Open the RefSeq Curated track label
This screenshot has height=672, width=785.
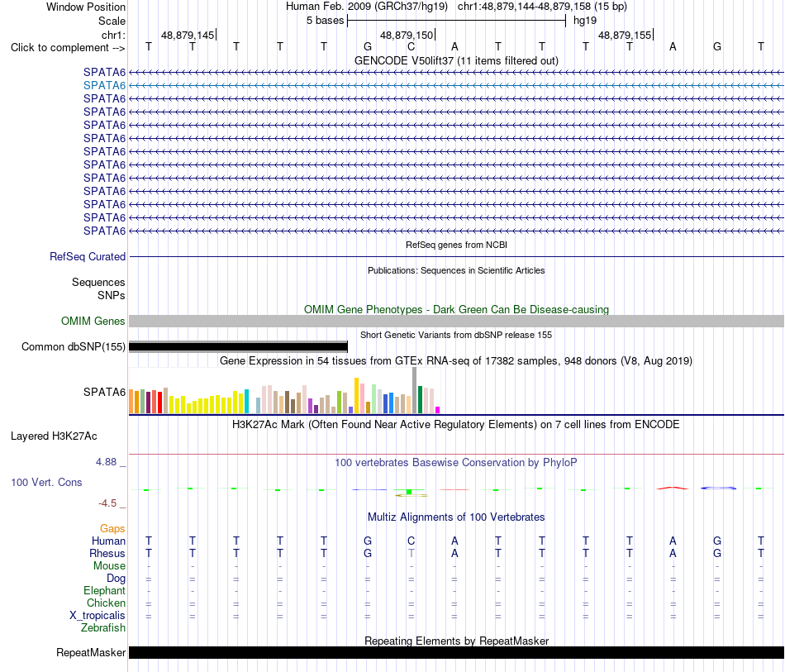pos(87,256)
